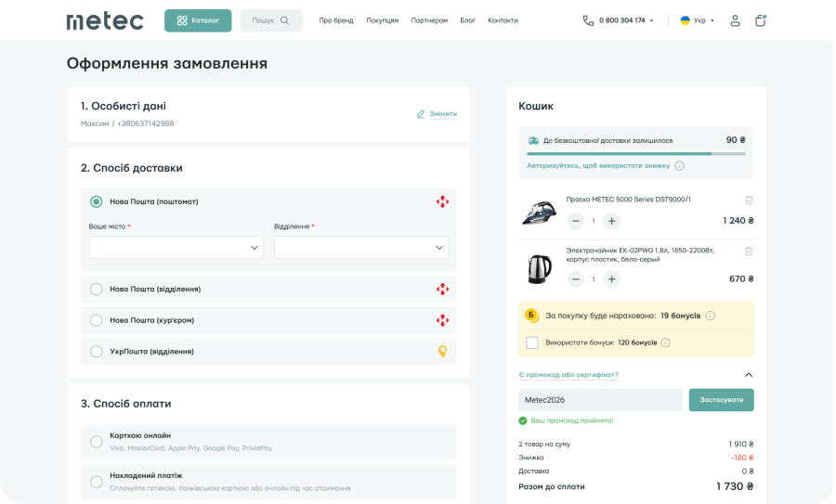
Task: Click the UkrPoshta yellow pin icon
Action: (442, 352)
